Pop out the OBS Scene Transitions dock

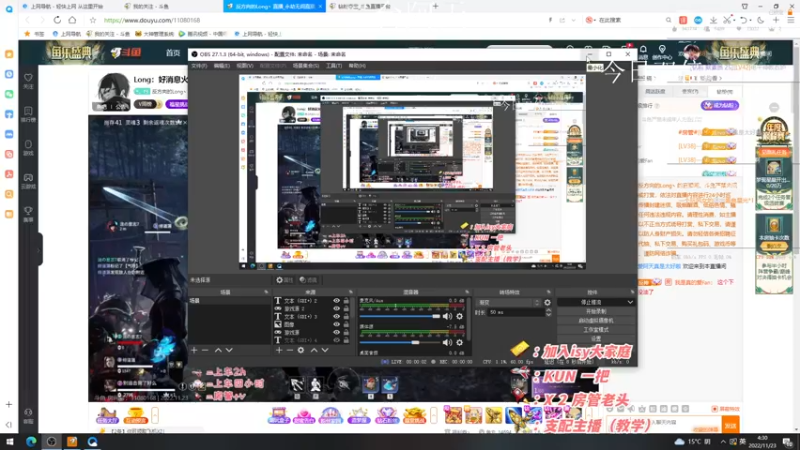point(549,292)
